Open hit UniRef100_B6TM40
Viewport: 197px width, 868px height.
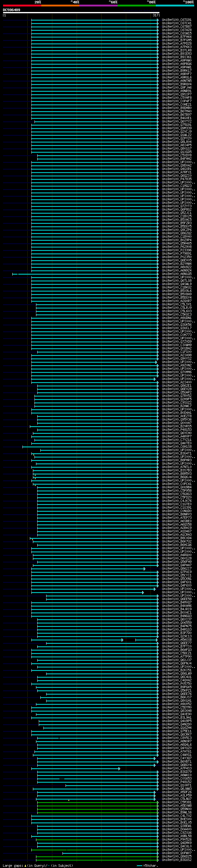pyautogui.click(x=176, y=111)
